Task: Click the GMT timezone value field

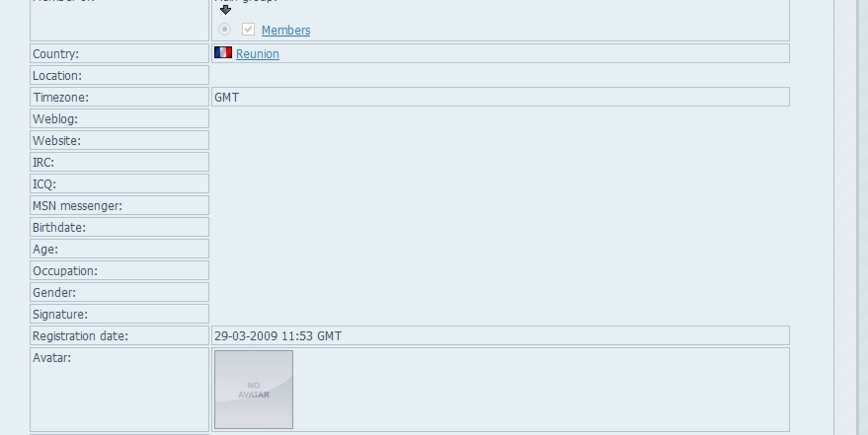Action: click(x=501, y=97)
